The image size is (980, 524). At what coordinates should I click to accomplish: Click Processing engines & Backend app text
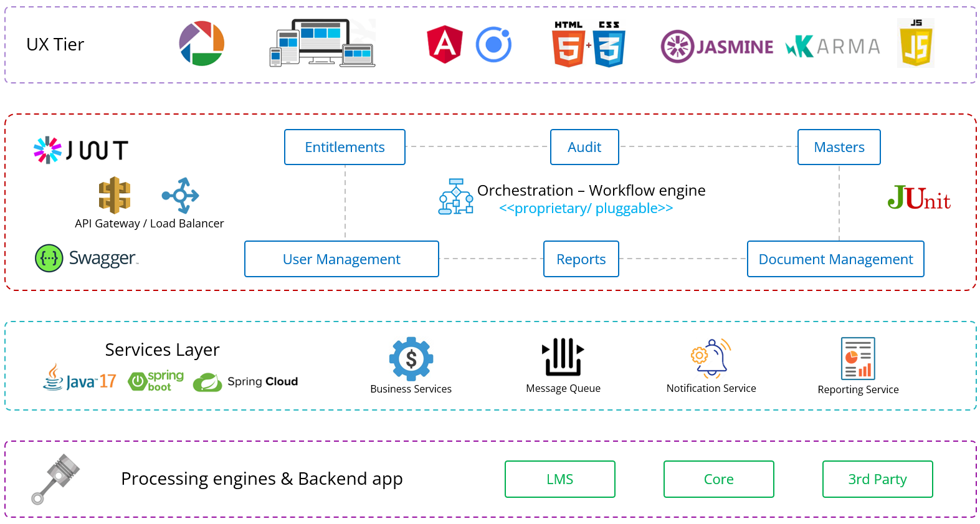pyautogui.click(x=262, y=479)
